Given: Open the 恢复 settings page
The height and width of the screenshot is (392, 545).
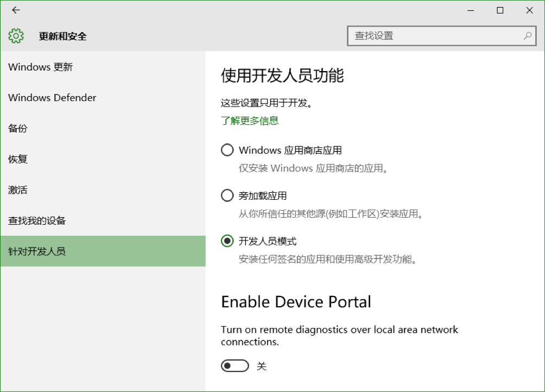Looking at the screenshot, I should pyautogui.click(x=17, y=159).
